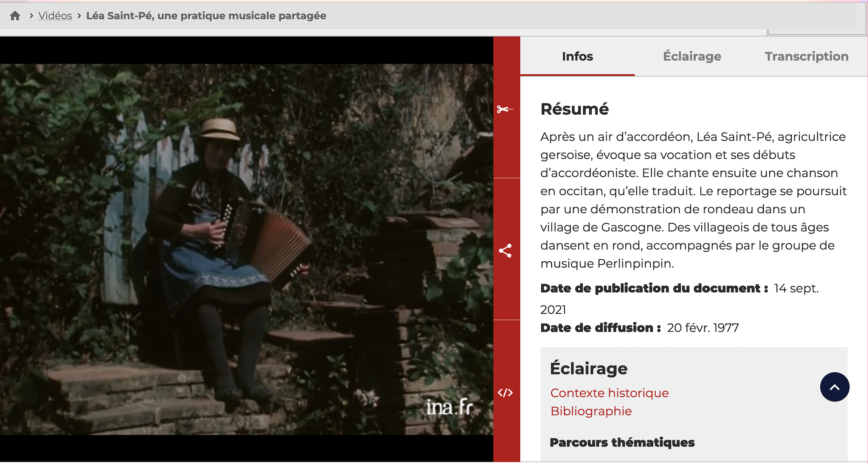This screenshot has width=868, height=464.
Task: Click the Résumé heading
Action: (574, 109)
